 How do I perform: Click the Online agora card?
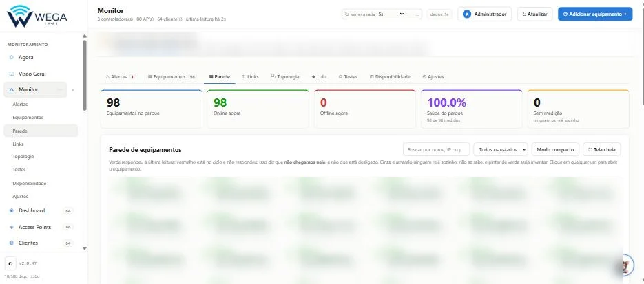pyautogui.click(x=258, y=109)
